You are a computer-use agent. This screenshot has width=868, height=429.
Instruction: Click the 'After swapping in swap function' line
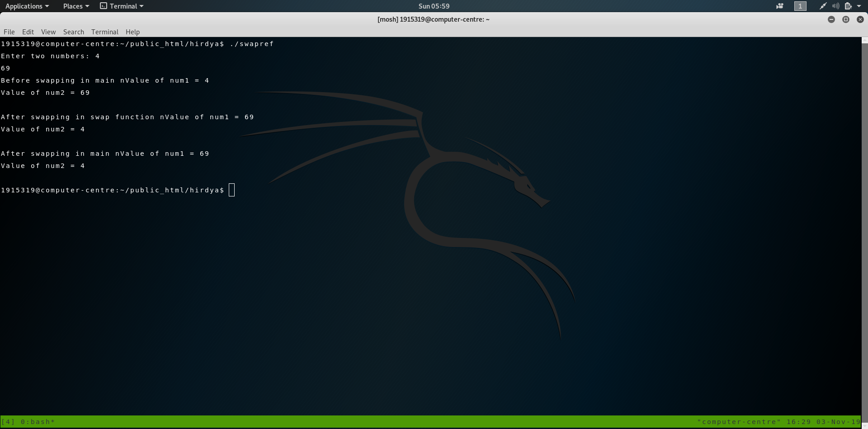pos(127,117)
